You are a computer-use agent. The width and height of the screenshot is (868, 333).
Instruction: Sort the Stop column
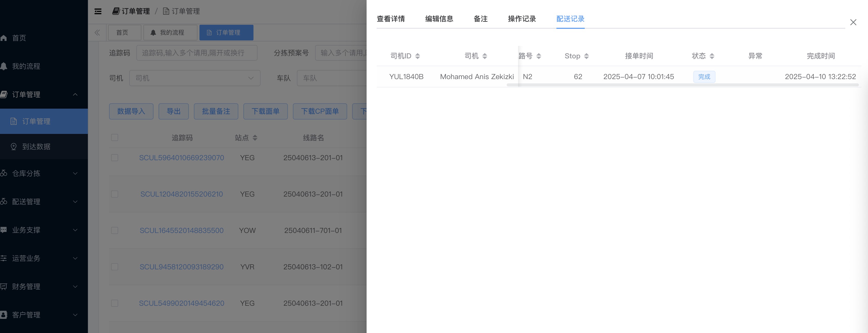point(586,56)
